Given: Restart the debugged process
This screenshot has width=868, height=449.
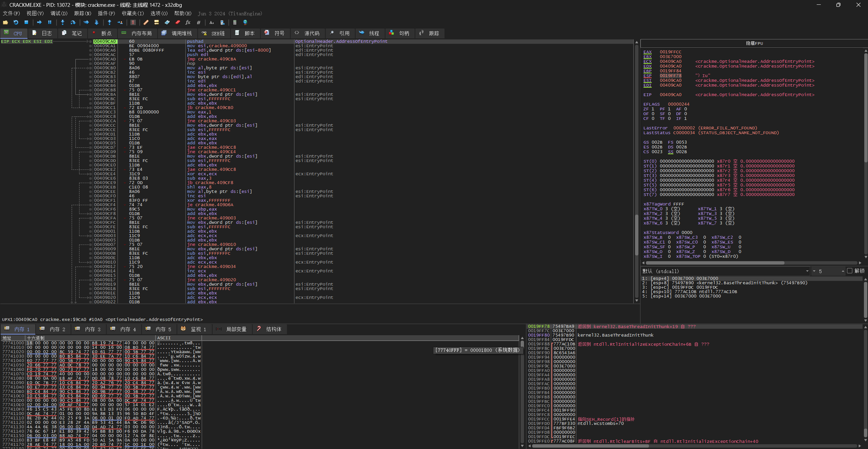Looking at the screenshot, I should click(x=16, y=22).
